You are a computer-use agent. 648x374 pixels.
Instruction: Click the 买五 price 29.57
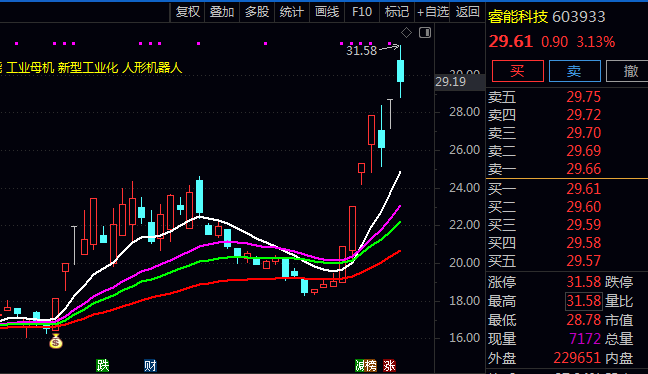[x=584, y=261]
